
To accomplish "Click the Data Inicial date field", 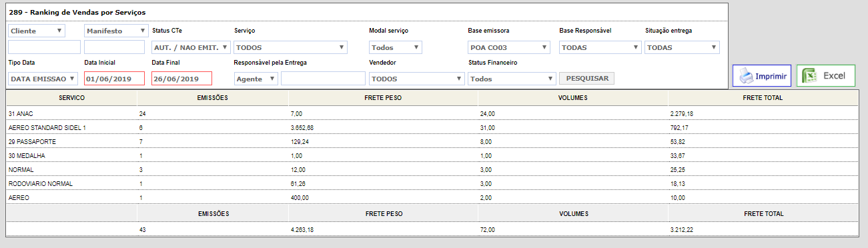I will [x=114, y=79].
